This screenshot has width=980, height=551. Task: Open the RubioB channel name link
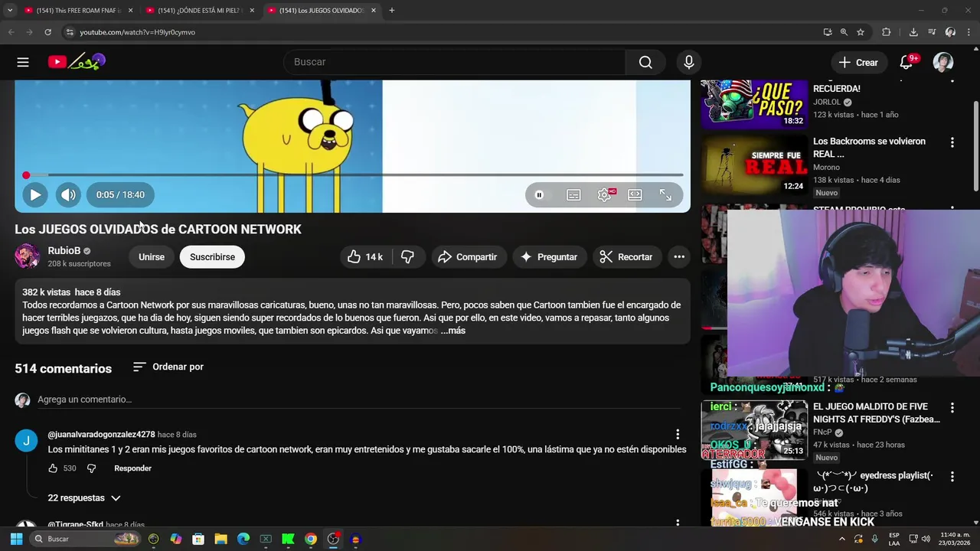tap(64, 250)
